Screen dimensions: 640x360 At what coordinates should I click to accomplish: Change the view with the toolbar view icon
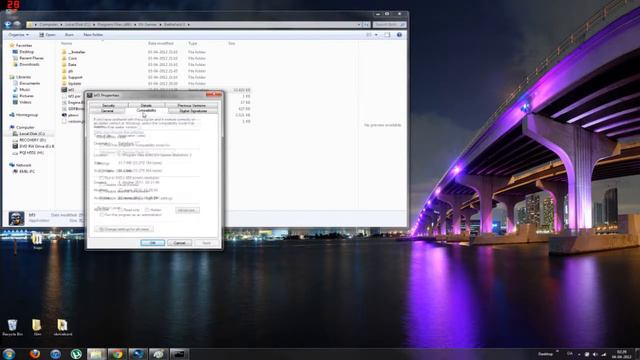coord(369,35)
